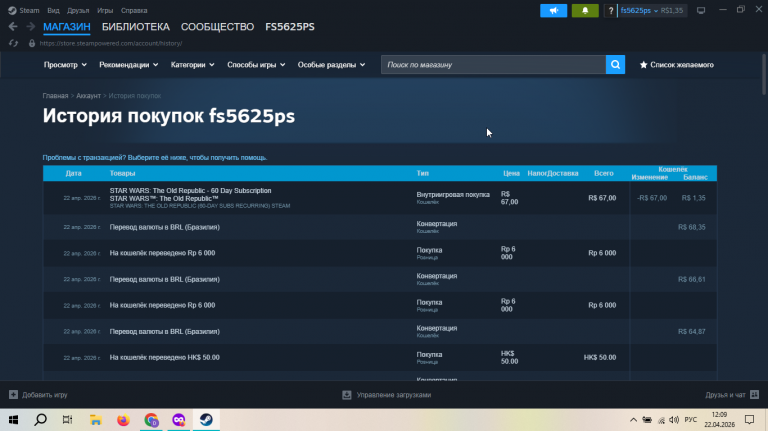Image resolution: width=768 pixels, height=431 pixels.
Task: Click the padlock icon by the URL
Action: tap(32, 43)
